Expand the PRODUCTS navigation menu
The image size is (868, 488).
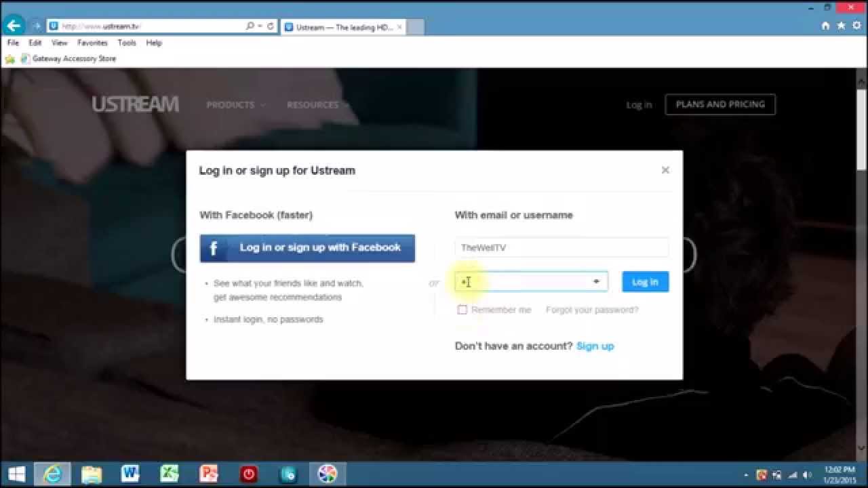point(236,105)
